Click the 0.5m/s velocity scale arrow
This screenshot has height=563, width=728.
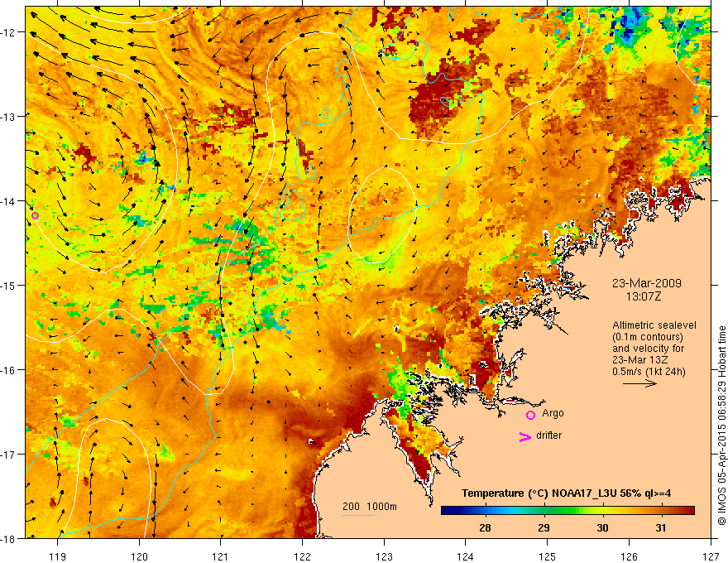639,383
